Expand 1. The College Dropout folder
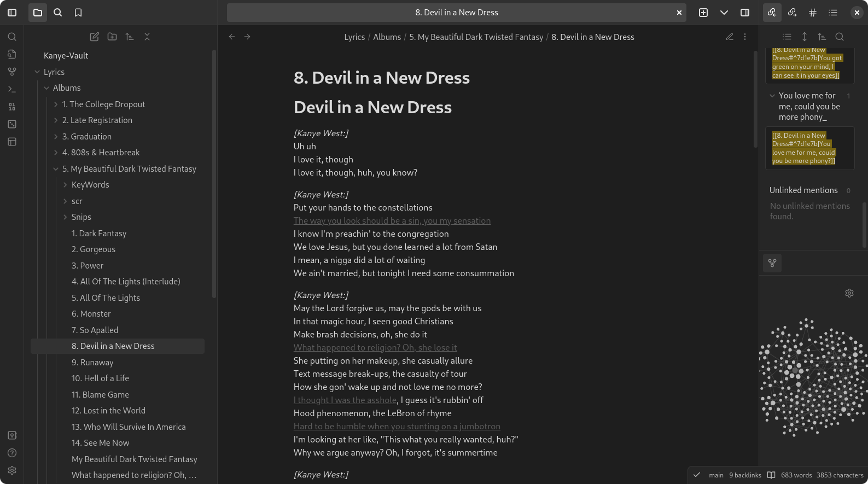 [56, 104]
